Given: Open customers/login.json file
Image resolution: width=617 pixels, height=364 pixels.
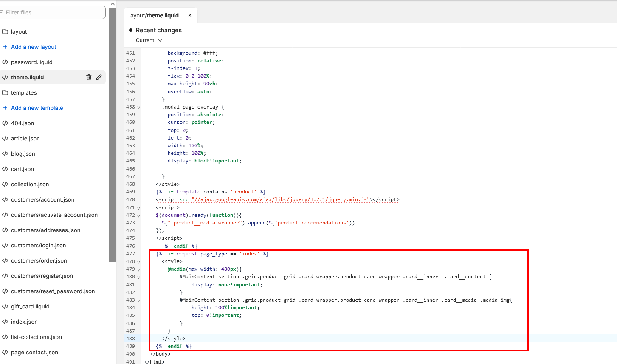Looking at the screenshot, I should click(39, 245).
